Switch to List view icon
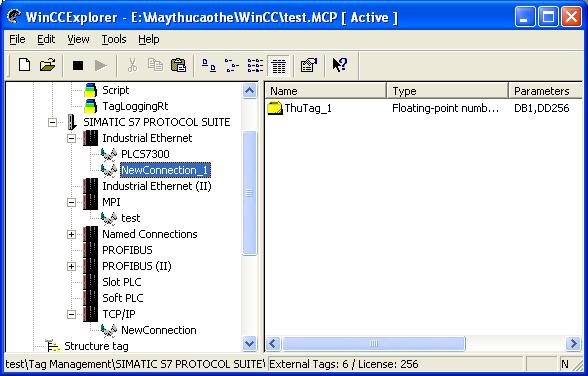Screen dimensions: 588x376 [x=255, y=65]
